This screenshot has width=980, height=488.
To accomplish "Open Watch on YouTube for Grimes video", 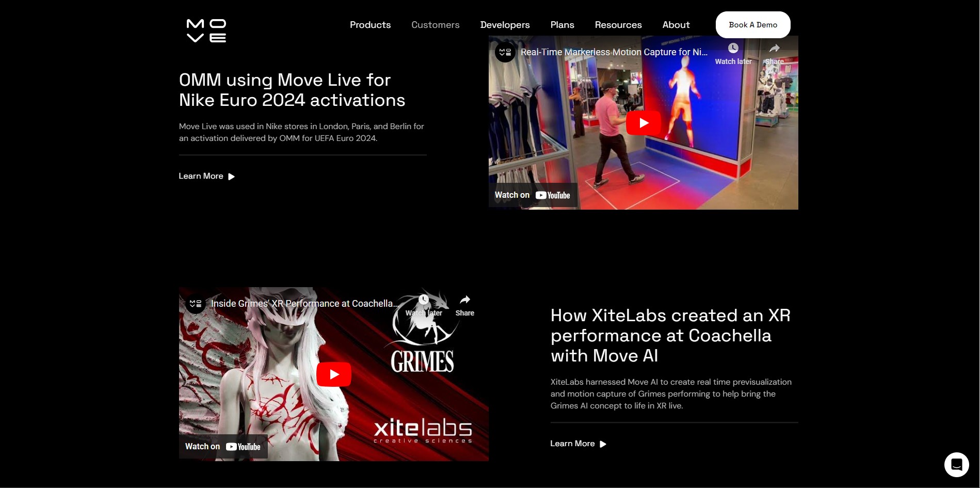I will 223,447.
